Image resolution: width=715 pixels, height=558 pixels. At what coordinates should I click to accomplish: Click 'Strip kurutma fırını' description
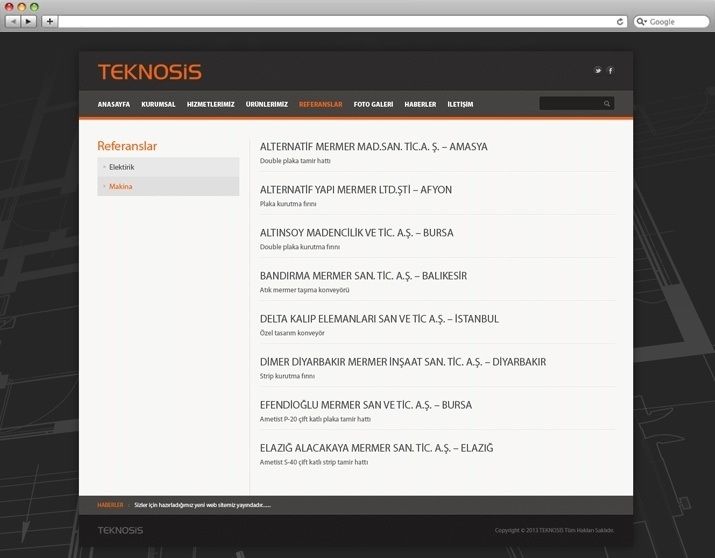click(x=287, y=376)
